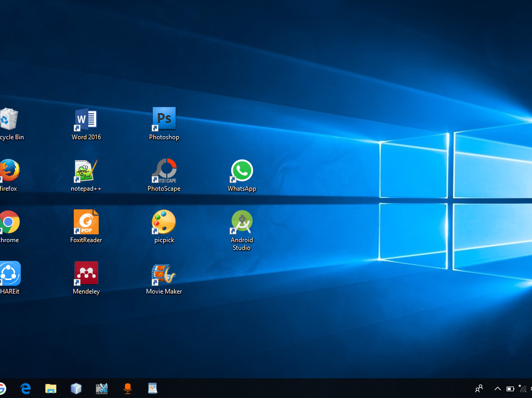The width and height of the screenshot is (532, 398).
Task: Launch Movie Maker
Action: [x=164, y=272]
